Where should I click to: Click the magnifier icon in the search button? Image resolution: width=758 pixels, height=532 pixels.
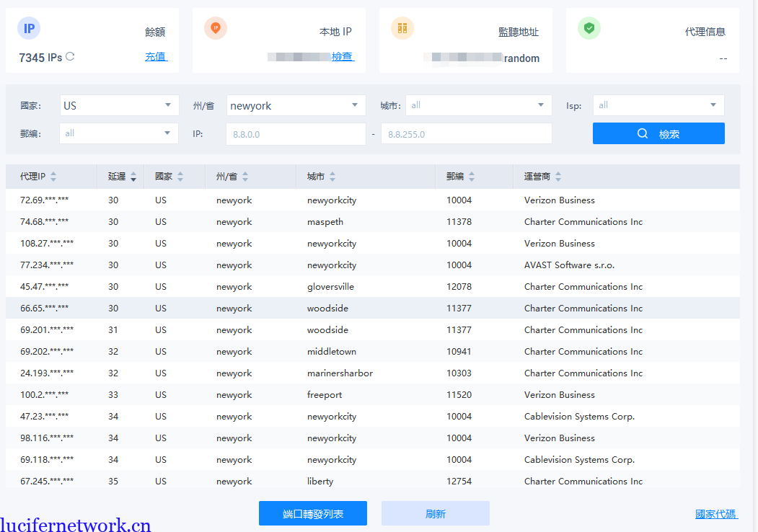point(642,133)
